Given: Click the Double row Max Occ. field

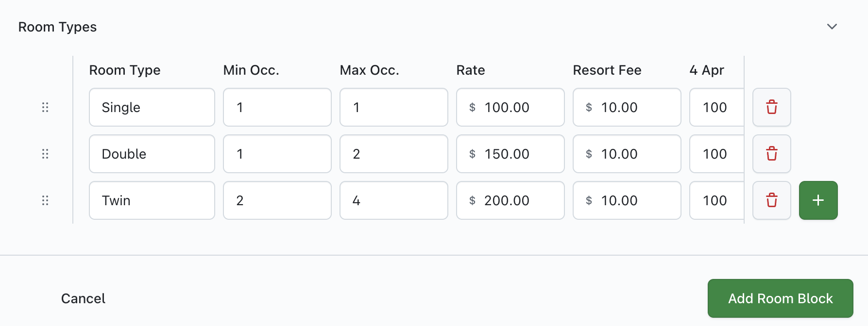Looking at the screenshot, I should coord(393,154).
